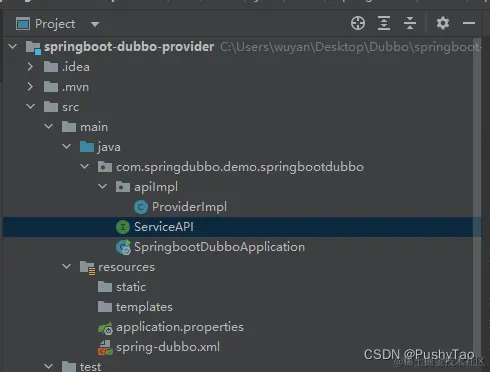The width and height of the screenshot is (490, 372).
Task: Collapse the java source folder
Action: pos(67,147)
